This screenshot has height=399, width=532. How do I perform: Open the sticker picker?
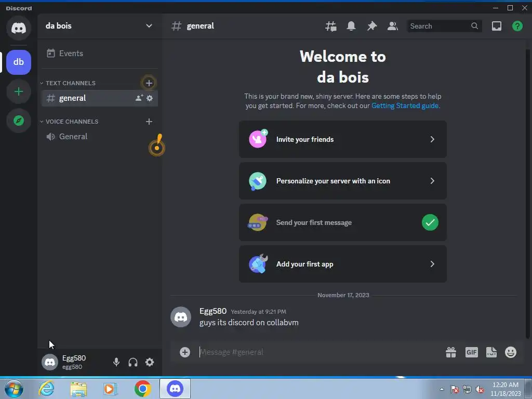[491, 352]
